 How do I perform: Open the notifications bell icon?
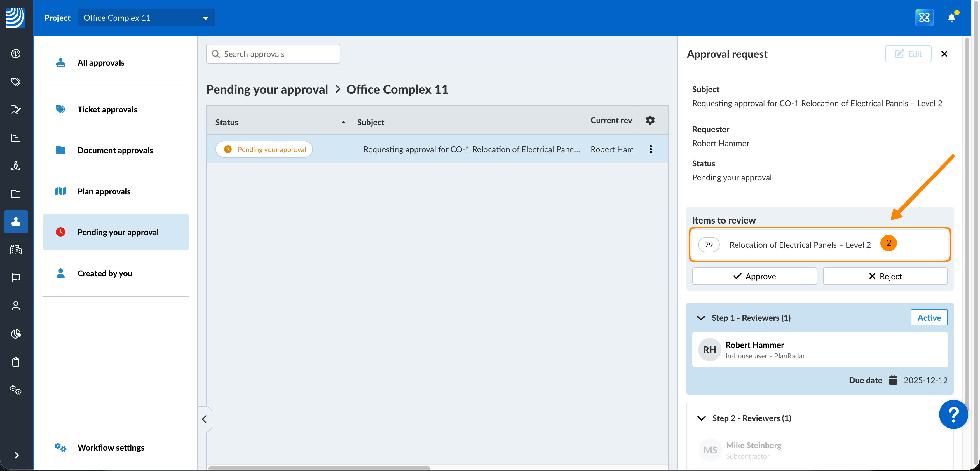[951, 18]
